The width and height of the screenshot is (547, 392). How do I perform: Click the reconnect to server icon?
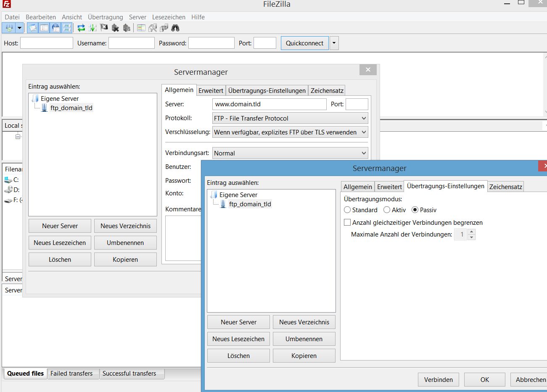(126, 28)
